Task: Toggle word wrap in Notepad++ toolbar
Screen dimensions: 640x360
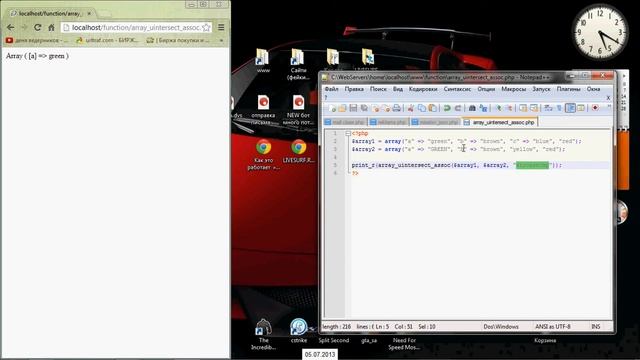Action: [x=548, y=108]
